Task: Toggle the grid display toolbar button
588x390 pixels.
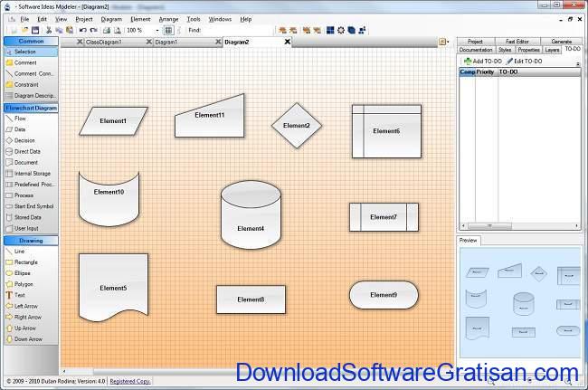Action: coord(168,30)
